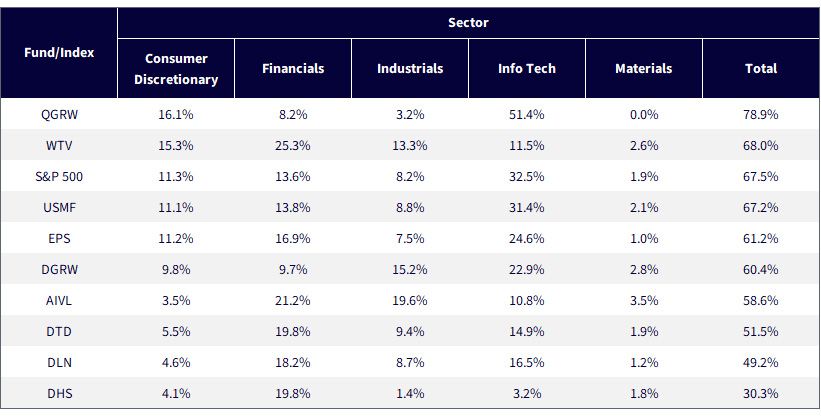Screen dimensions: 821x417
Task: Click the Fund/Index column header
Action: click(x=59, y=53)
